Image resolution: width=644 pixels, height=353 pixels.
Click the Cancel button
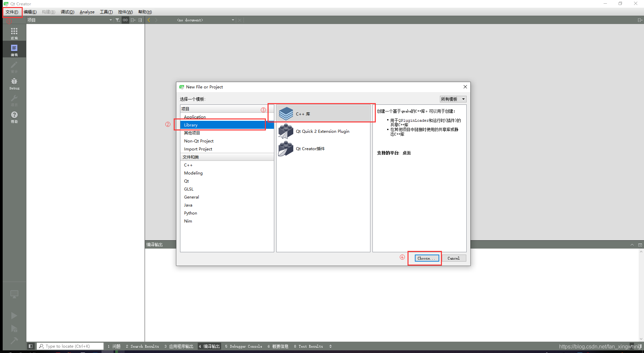coord(453,258)
